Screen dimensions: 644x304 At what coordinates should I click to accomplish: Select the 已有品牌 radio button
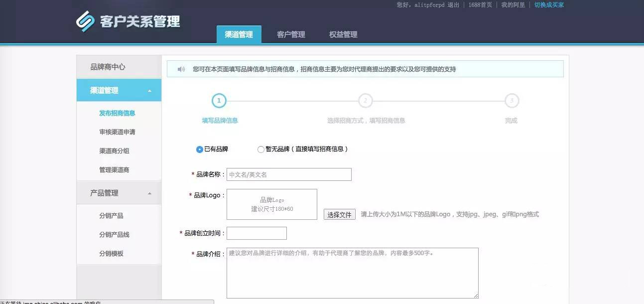[x=200, y=149]
